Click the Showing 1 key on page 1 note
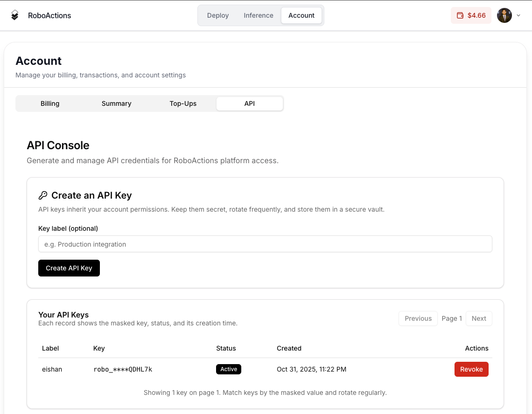 [x=265, y=393]
